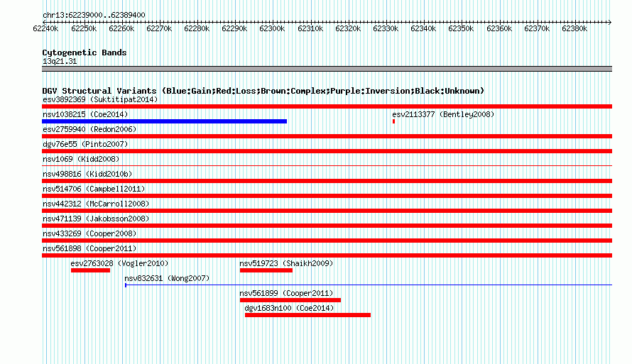Open the nsv561899 (Cooper2011) label
Screen dimensions: 632x364
click(286, 293)
